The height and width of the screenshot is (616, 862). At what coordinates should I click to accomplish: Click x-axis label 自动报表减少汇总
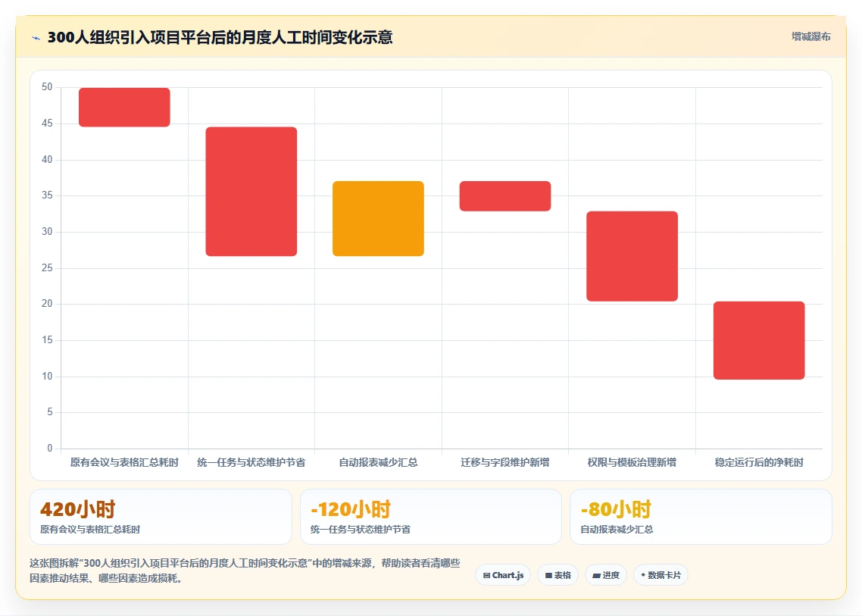378,462
